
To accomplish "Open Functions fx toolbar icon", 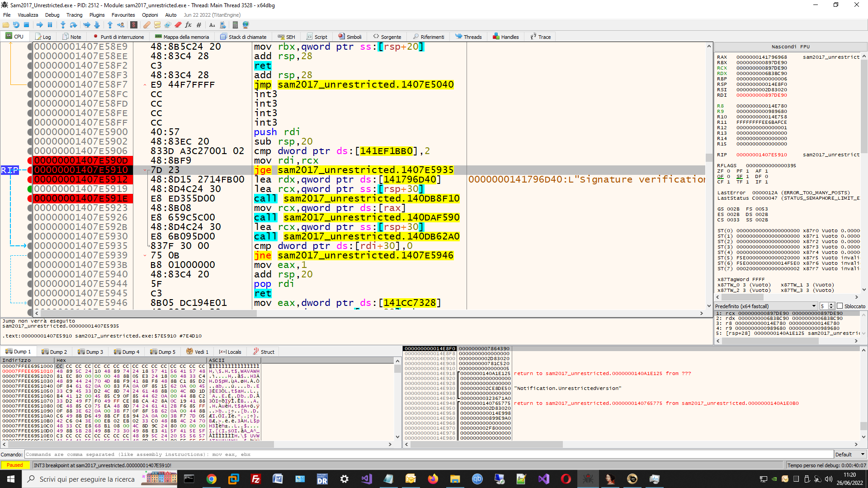I will [x=188, y=25].
